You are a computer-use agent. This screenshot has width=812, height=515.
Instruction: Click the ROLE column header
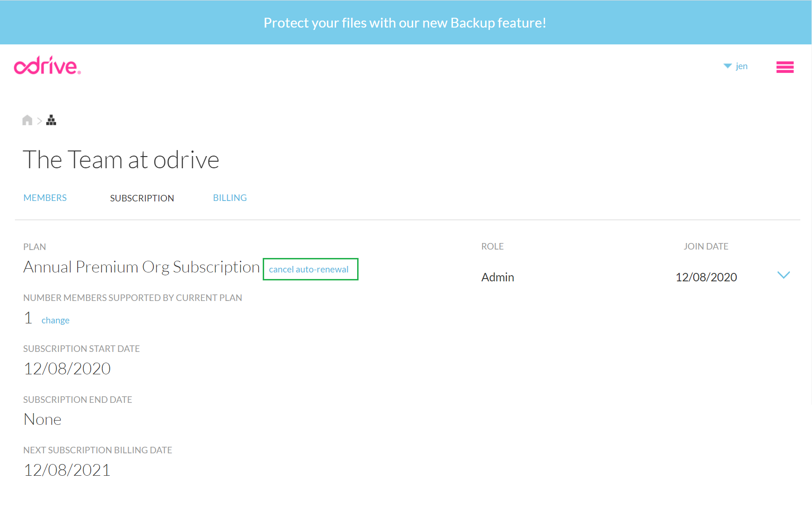(x=492, y=246)
